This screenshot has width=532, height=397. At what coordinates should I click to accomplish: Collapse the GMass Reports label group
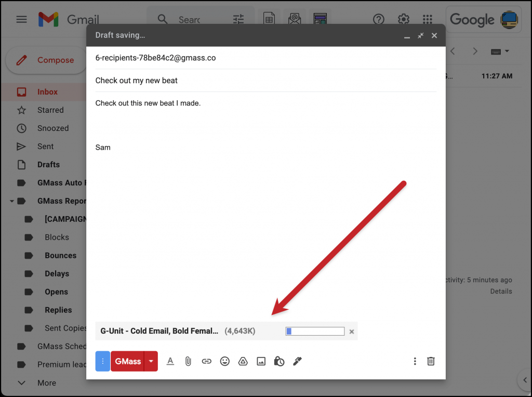(x=11, y=201)
